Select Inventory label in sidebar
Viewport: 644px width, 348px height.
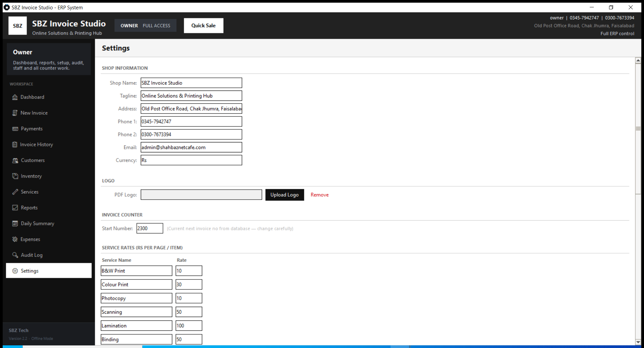[31, 176]
